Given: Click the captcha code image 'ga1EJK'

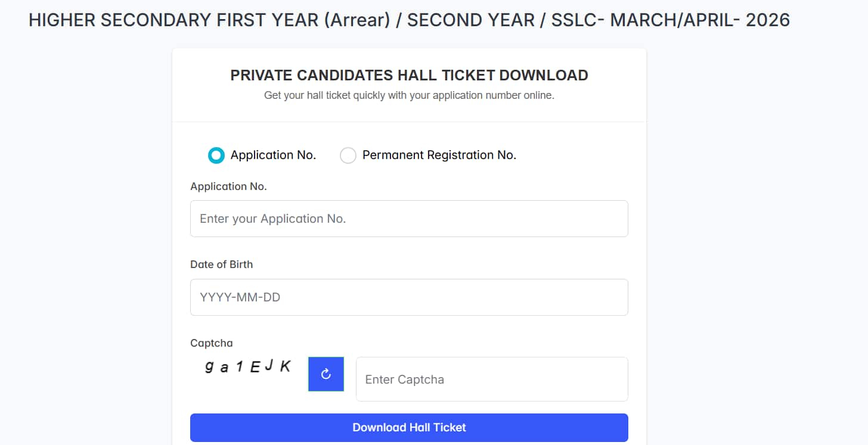Looking at the screenshot, I should click(247, 367).
